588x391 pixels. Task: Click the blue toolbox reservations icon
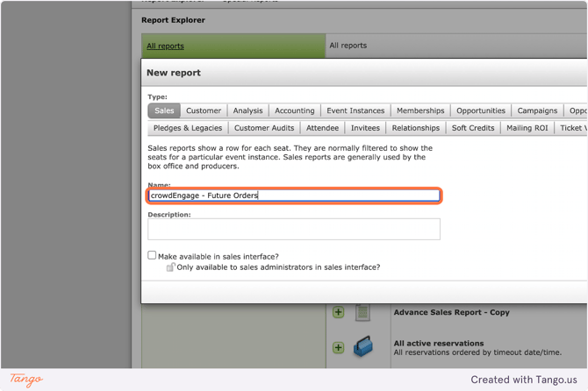tap(362, 347)
